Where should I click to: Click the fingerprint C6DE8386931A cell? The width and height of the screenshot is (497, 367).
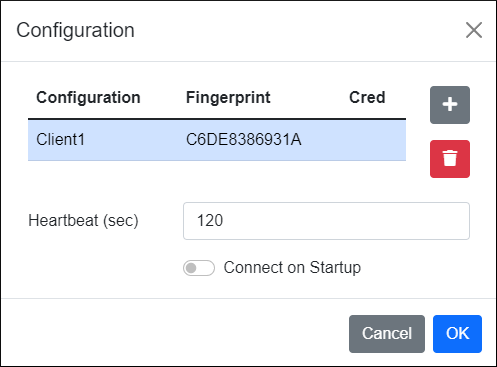click(244, 139)
